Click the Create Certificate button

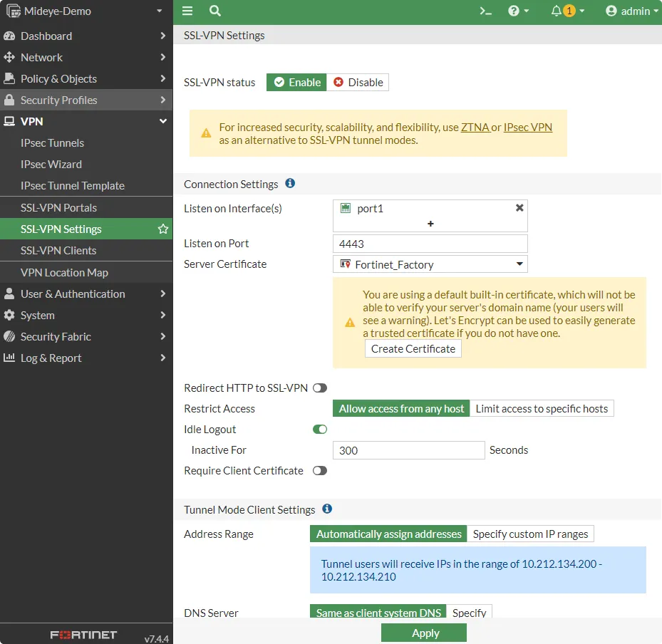coord(413,348)
